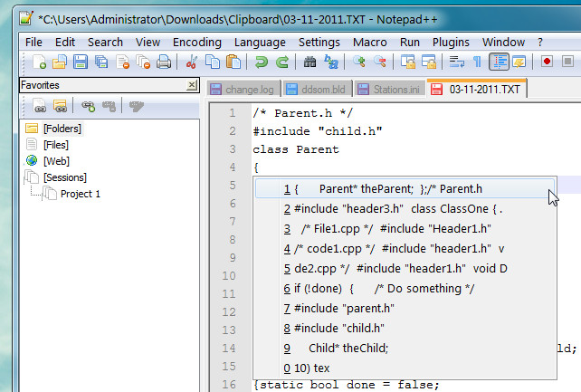The height and width of the screenshot is (392, 581).
Task: Start macro recording with the red dot
Action: coord(547,62)
